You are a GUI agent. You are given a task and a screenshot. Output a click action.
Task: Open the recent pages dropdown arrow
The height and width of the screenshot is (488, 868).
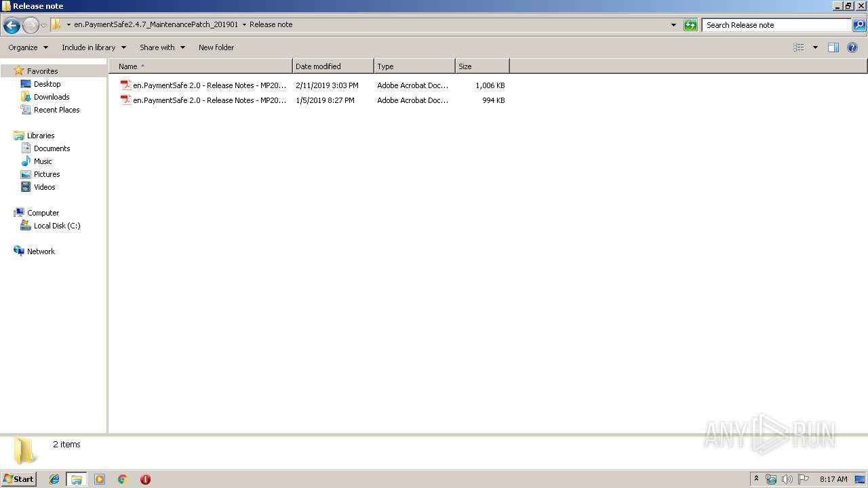click(43, 26)
